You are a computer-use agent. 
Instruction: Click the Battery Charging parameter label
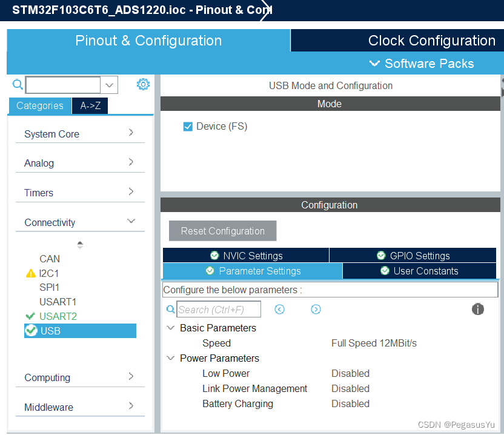[x=237, y=403]
